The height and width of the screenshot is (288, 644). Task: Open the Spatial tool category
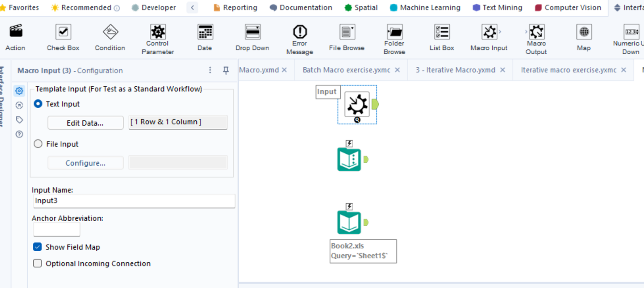click(361, 7)
